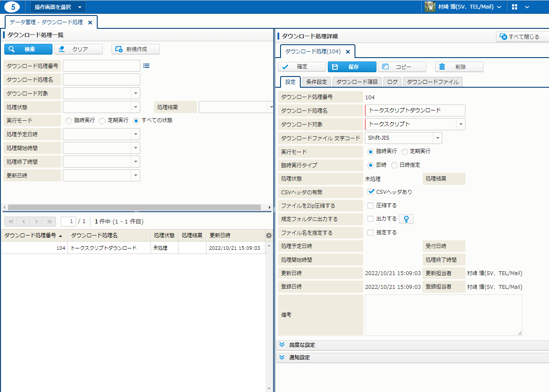549x392 pixels.
Task: Click the 削除 trash button
Action: [x=459, y=67]
